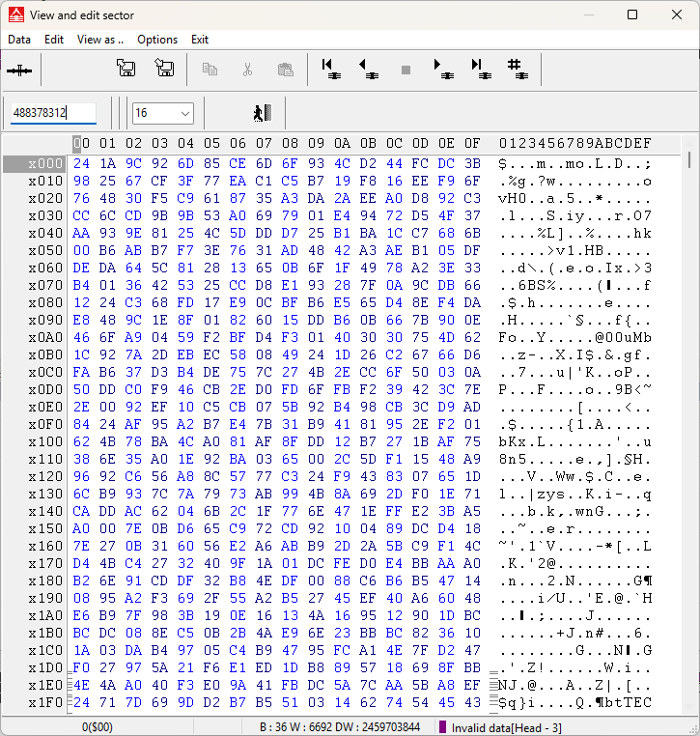Go to the previous sector

[368, 70]
